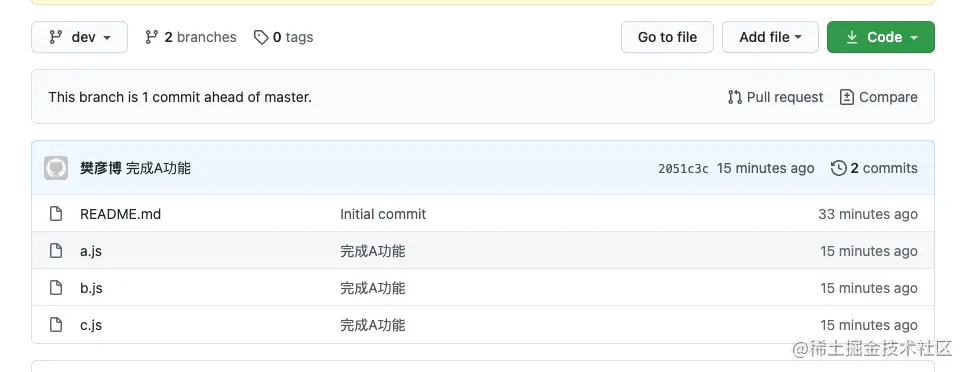Expand the Add file dropdown
966x372 pixels.
(770, 37)
